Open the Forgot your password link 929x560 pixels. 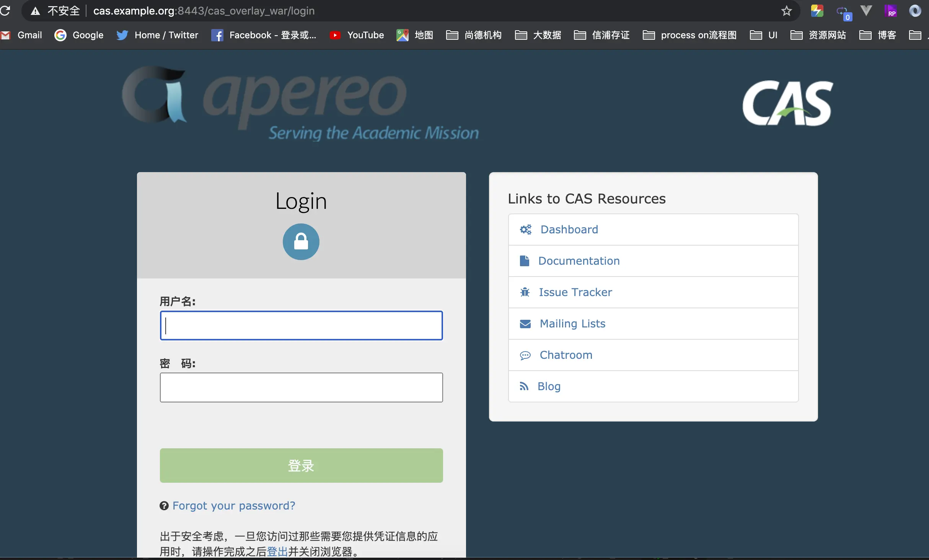pos(234,506)
